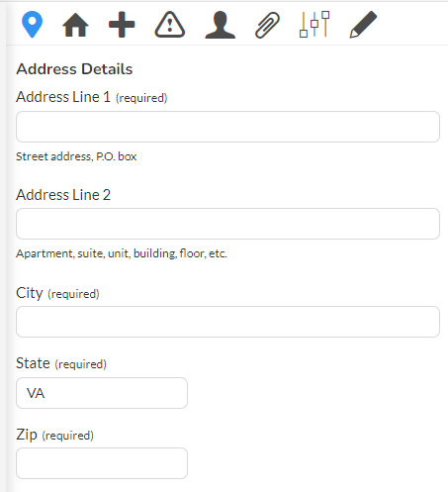Click the Address Line 2 label
The width and height of the screenshot is (448, 492).
point(63,195)
